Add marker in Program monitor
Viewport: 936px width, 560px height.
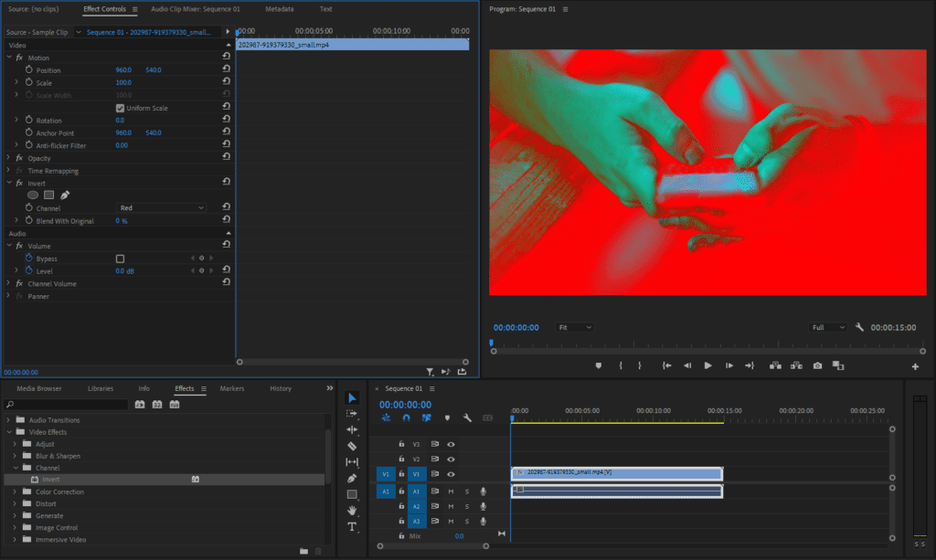point(599,365)
